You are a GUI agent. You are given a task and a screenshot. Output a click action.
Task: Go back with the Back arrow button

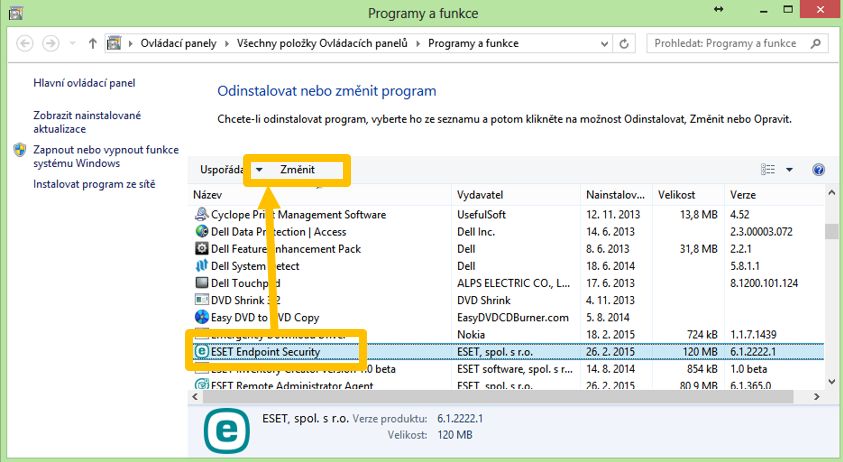coord(25,43)
